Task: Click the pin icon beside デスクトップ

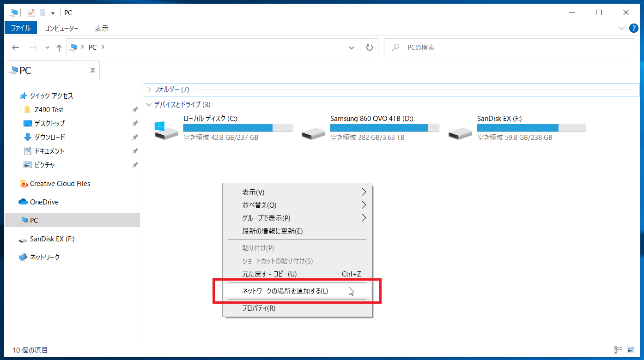Action: pyautogui.click(x=135, y=124)
